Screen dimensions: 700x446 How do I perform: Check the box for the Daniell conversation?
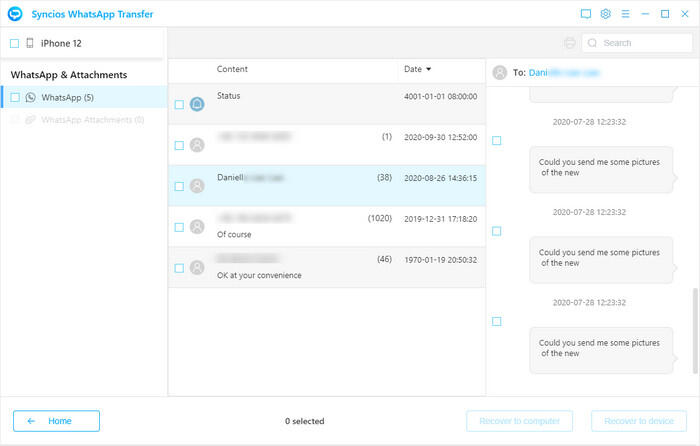[179, 186]
